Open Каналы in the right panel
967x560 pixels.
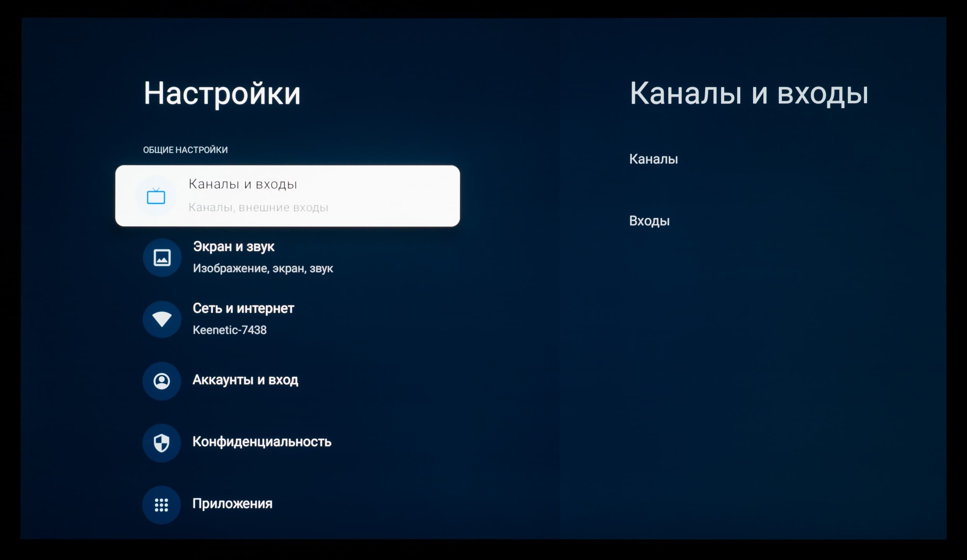point(653,159)
